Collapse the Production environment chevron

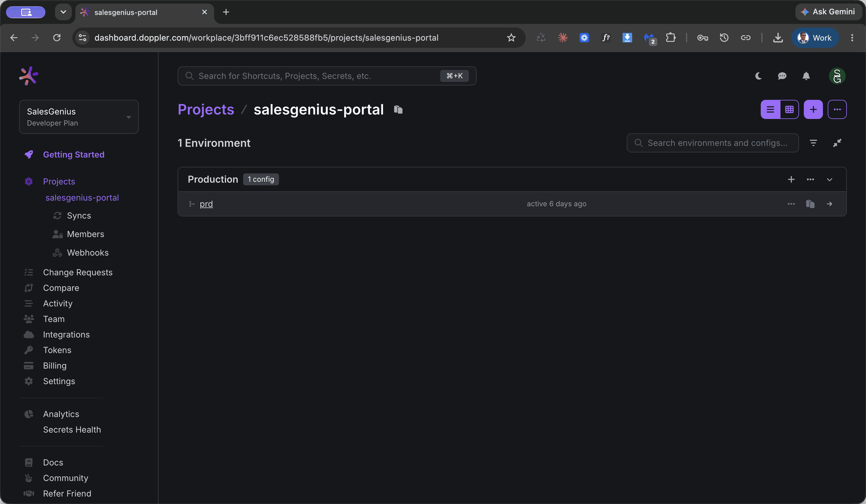tap(829, 179)
